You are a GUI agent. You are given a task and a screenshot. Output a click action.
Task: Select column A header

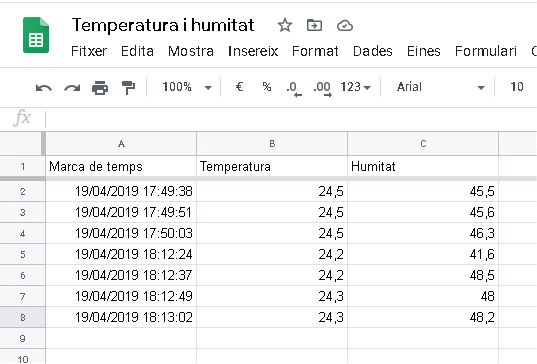click(x=121, y=144)
